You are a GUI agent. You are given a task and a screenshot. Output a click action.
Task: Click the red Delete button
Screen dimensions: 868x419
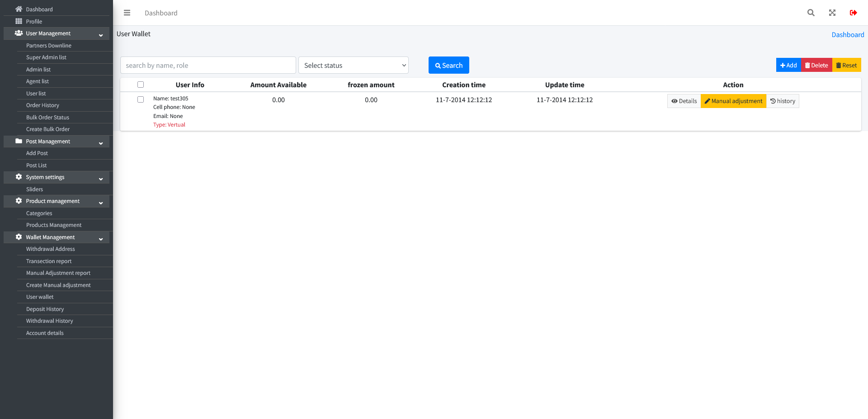pos(816,65)
